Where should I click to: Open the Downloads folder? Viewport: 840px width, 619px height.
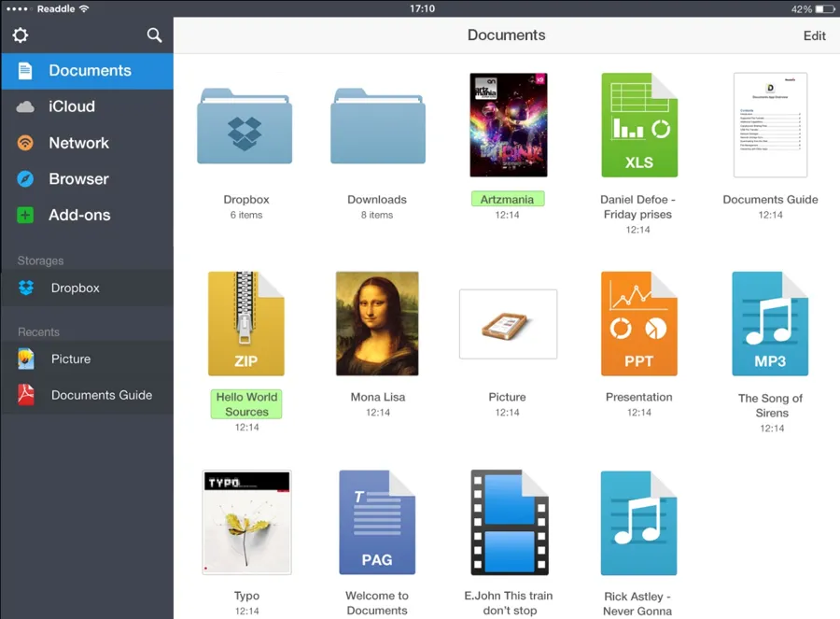click(x=377, y=131)
